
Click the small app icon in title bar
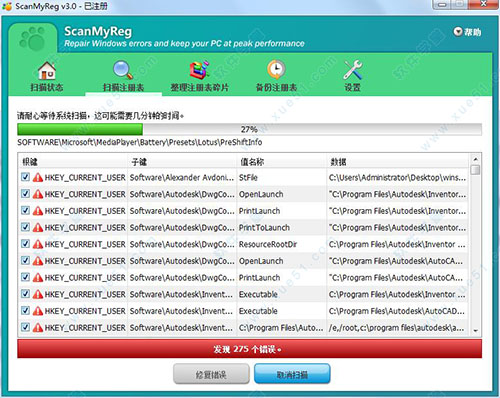7,6
